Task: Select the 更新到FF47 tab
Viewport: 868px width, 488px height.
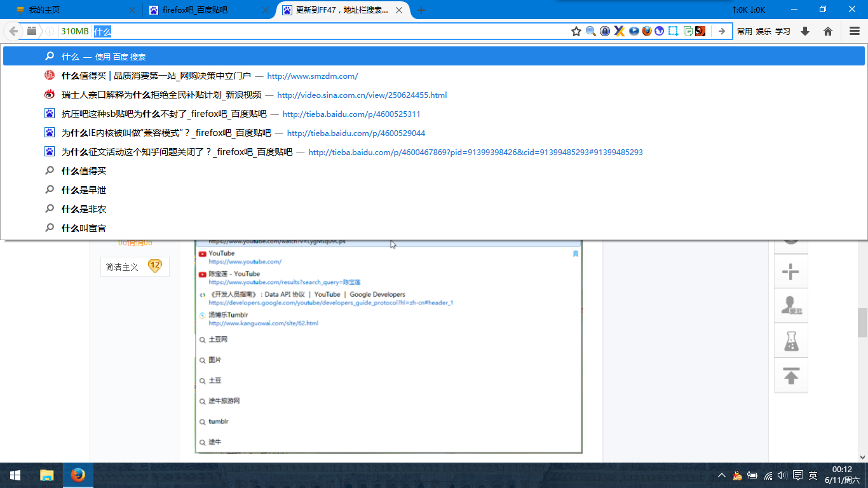Action: pyautogui.click(x=343, y=10)
